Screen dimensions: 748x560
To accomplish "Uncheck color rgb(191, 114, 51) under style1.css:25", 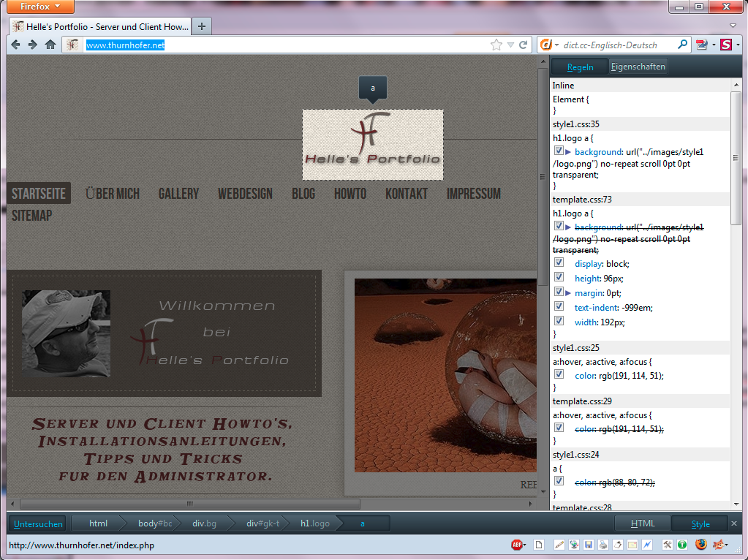I will tap(559, 374).
